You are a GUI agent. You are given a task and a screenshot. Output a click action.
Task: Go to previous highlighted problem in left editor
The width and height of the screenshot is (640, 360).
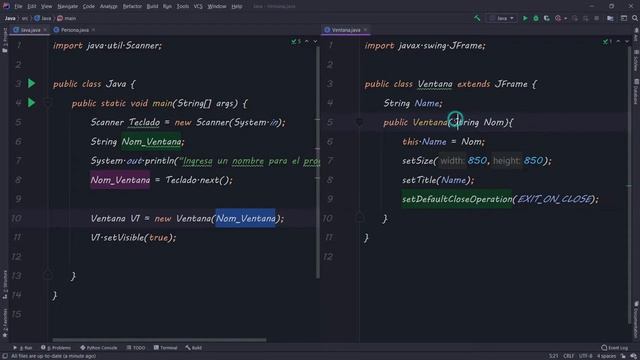pyautogui.click(x=307, y=42)
